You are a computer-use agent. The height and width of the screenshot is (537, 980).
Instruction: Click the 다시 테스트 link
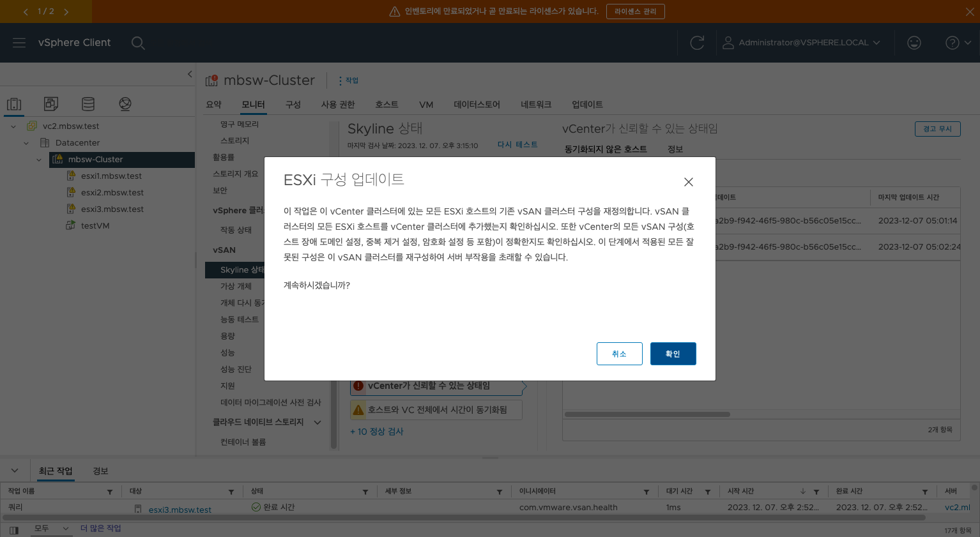pos(517,145)
